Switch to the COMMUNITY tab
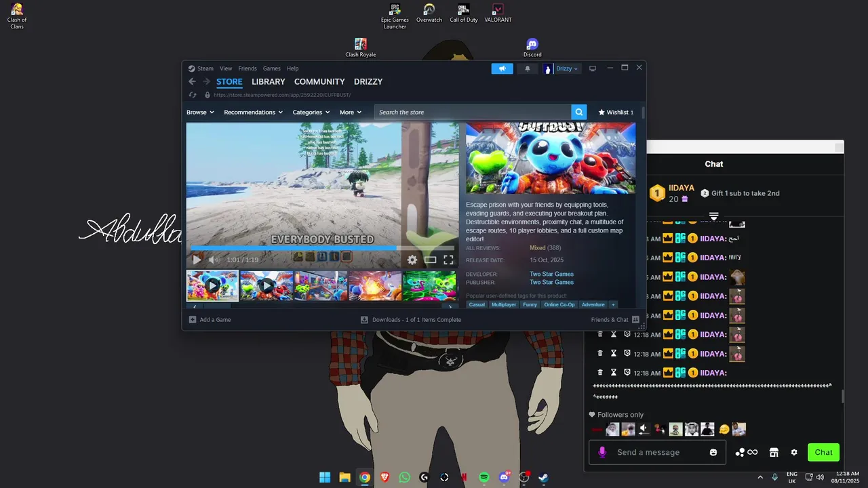The width and height of the screenshot is (868, 488). pyautogui.click(x=319, y=81)
